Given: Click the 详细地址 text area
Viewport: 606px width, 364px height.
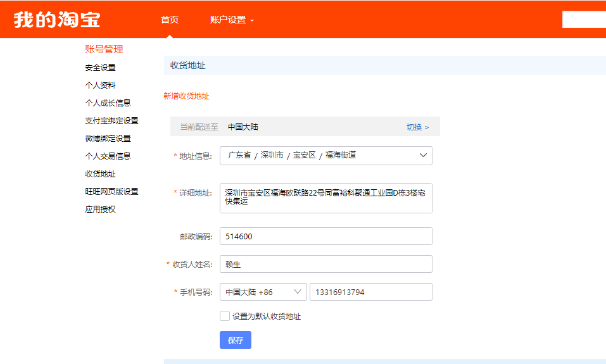Looking at the screenshot, I should [x=325, y=198].
